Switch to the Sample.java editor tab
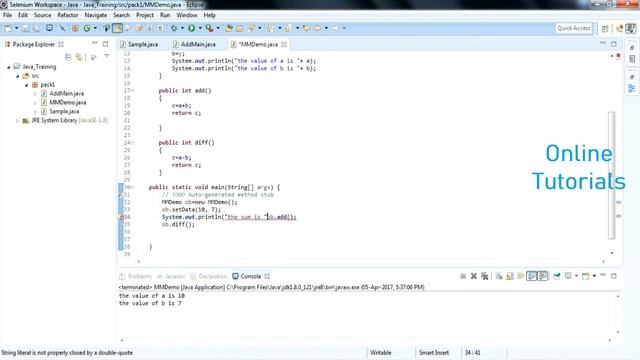 [x=139, y=44]
